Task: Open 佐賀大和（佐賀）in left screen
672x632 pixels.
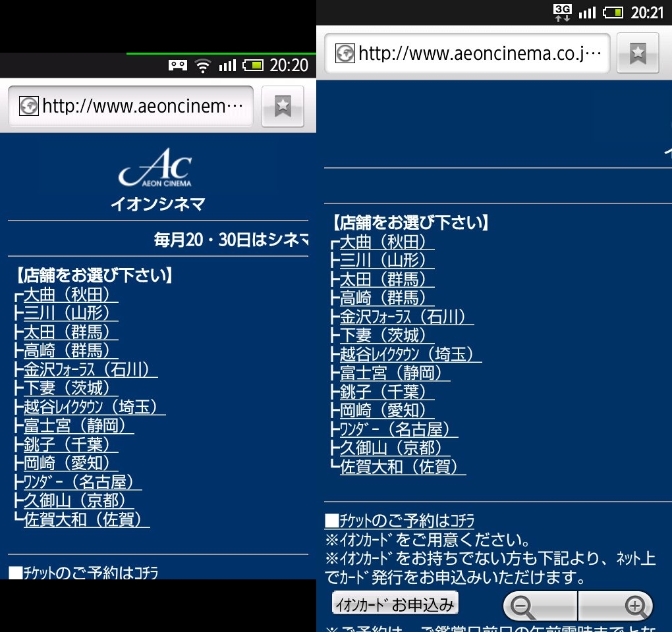Action: click(86, 519)
